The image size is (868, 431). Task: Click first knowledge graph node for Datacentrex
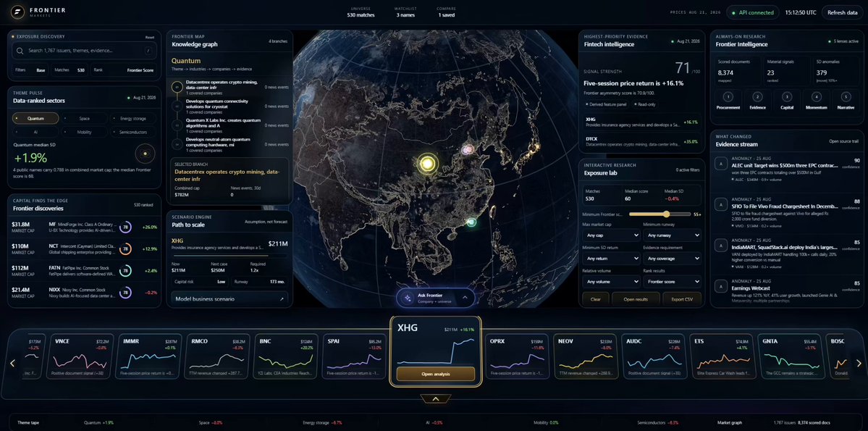tap(177, 87)
